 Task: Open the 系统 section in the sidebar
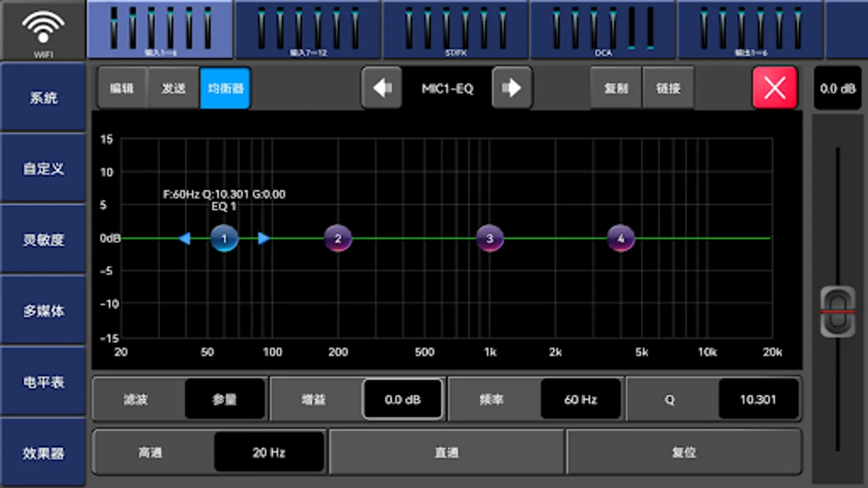[x=43, y=98]
